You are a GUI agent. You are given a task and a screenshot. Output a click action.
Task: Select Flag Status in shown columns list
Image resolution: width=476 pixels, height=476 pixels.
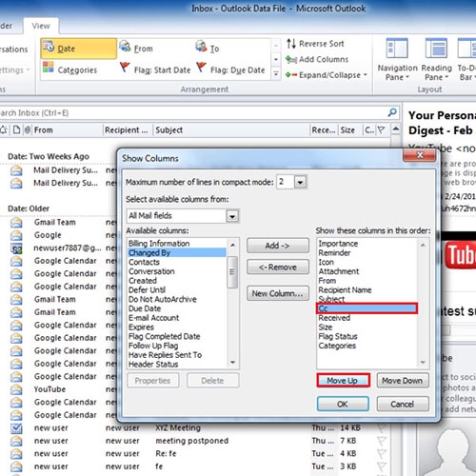pyautogui.click(x=367, y=336)
